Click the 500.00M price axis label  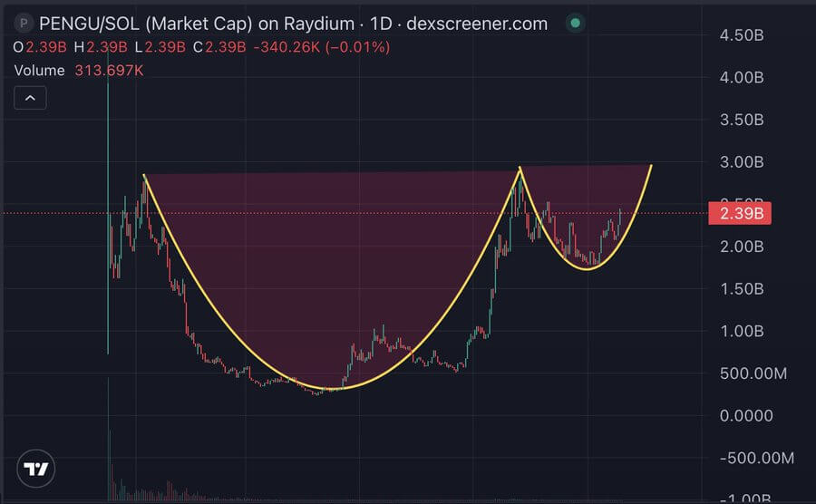[753, 373]
